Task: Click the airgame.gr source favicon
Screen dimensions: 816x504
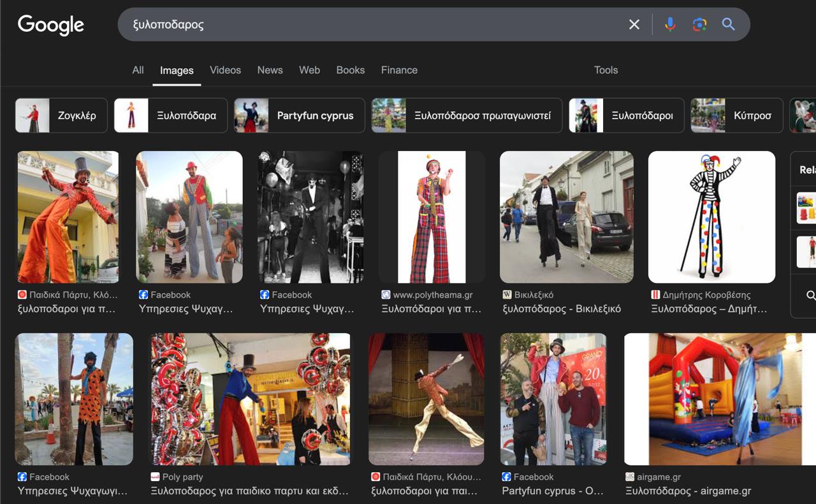Action: pos(630,477)
